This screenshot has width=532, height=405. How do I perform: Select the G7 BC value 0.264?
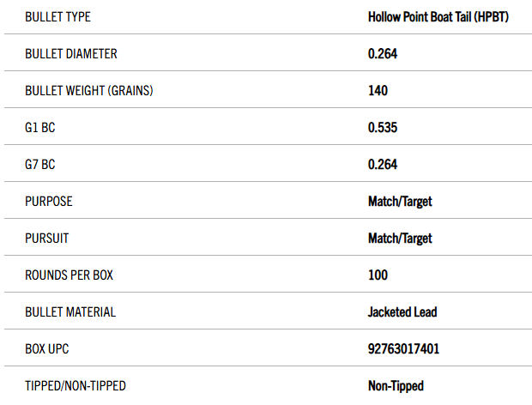(x=383, y=164)
